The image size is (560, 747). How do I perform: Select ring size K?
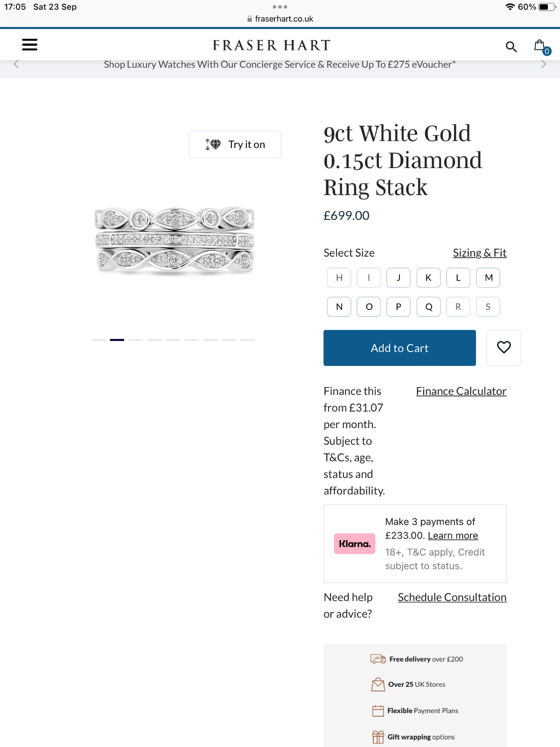pyautogui.click(x=428, y=278)
